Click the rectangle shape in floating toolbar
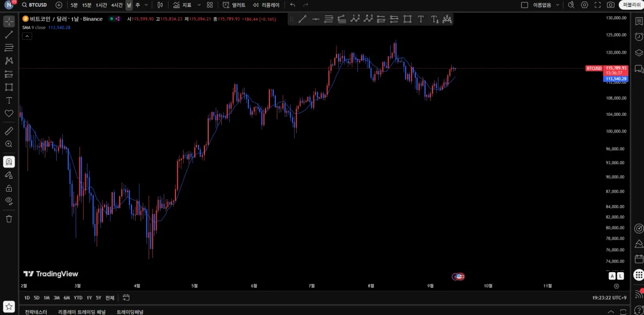The image size is (644, 315). tap(407, 19)
